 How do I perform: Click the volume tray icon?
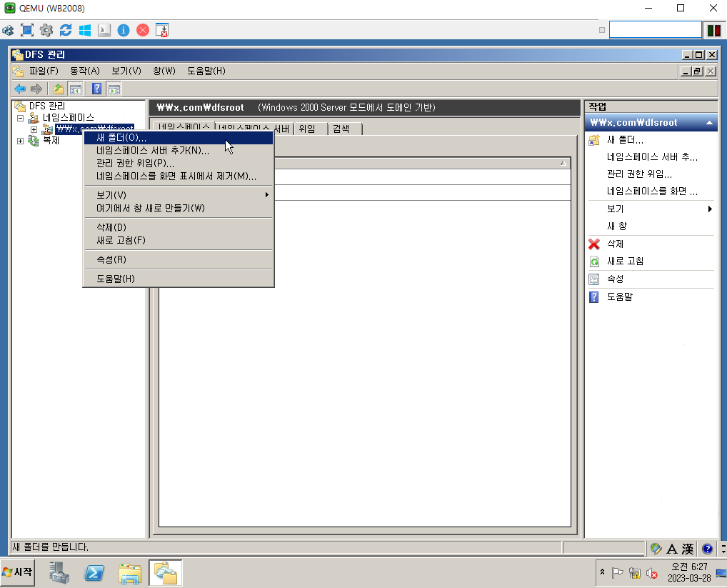click(x=652, y=573)
